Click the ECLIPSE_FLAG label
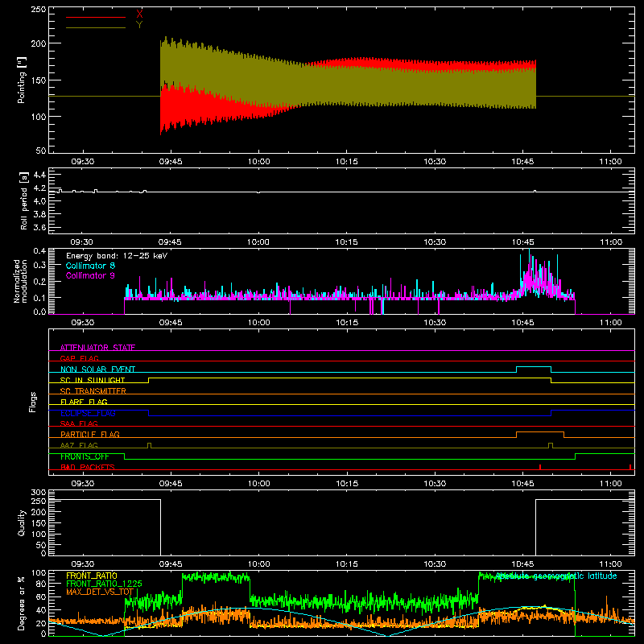644x644 pixels. [88, 413]
